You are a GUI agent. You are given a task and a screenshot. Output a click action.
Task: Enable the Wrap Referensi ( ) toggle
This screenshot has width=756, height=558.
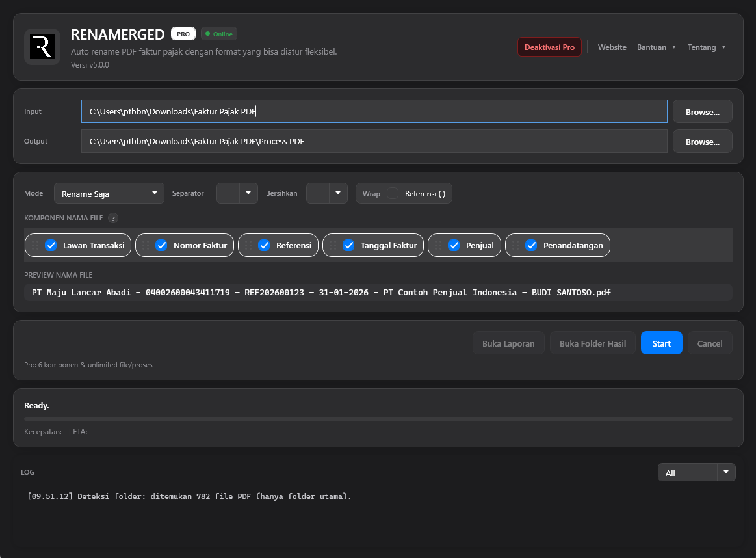[x=393, y=193]
